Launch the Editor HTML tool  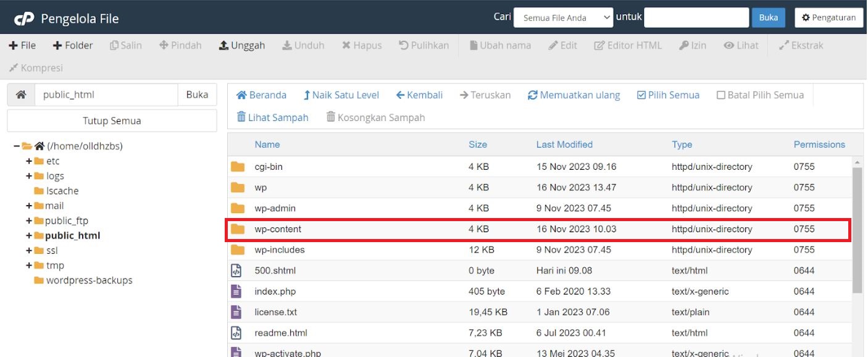coord(627,44)
